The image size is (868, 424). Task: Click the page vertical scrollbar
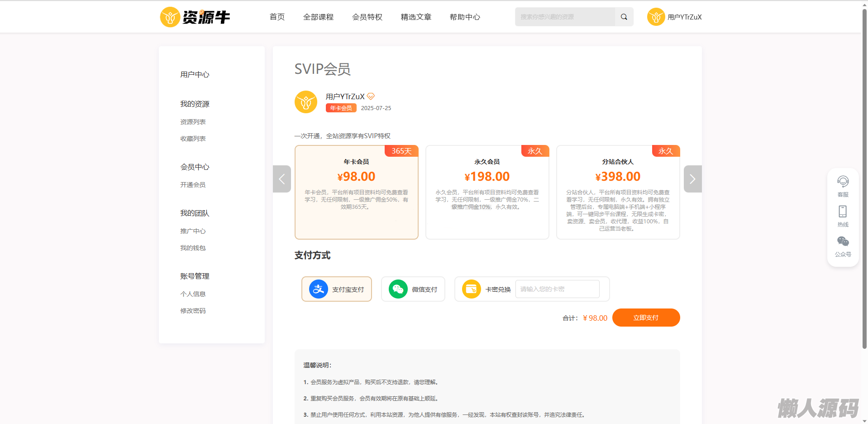pyautogui.click(x=864, y=181)
